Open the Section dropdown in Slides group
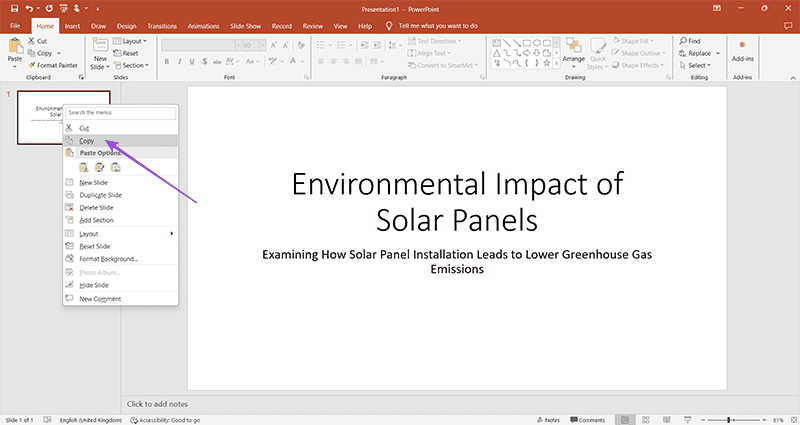The image size is (800, 425). [134, 65]
